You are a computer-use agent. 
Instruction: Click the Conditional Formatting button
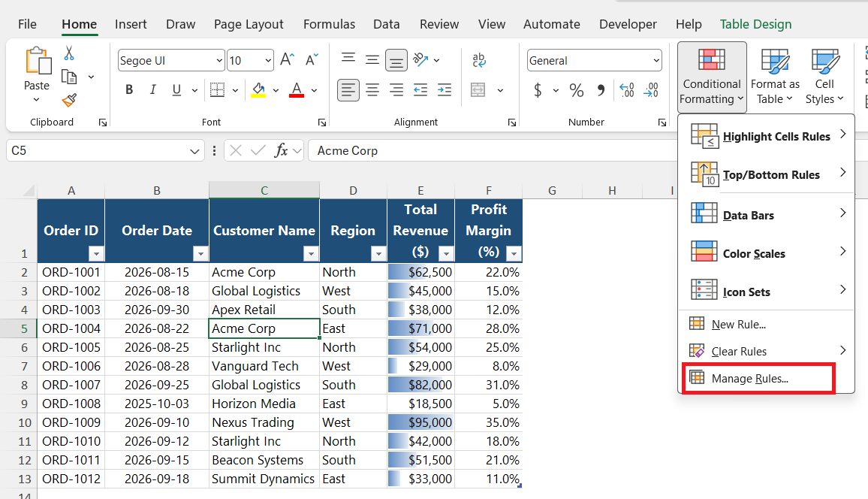click(712, 77)
